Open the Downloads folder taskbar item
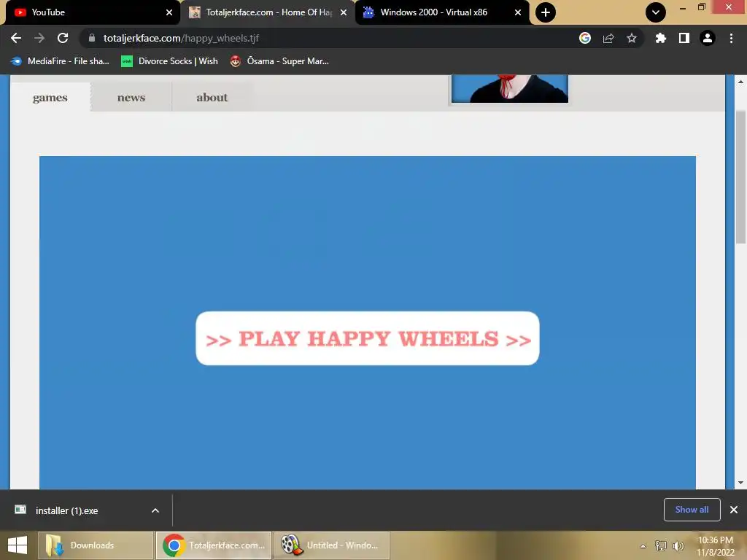 (x=96, y=545)
